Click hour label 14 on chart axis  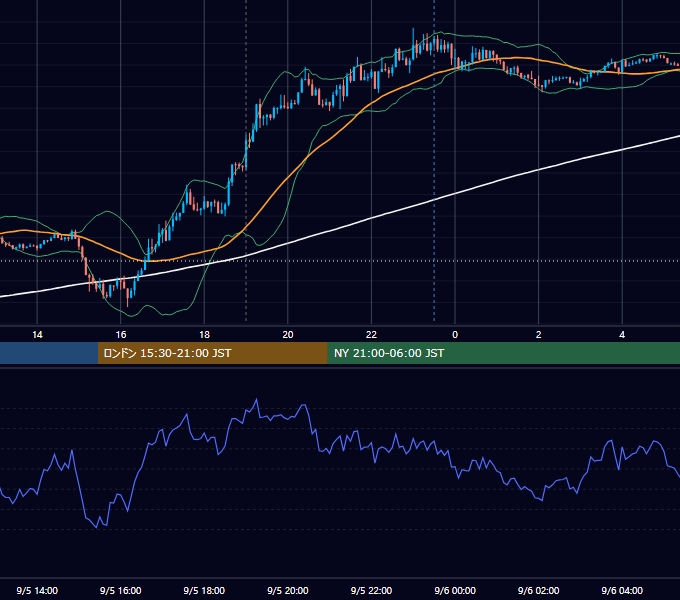click(37, 335)
